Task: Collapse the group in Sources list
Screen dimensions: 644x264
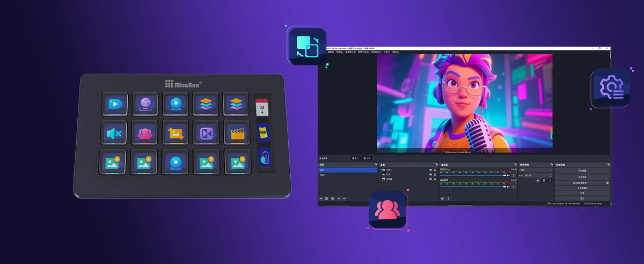Action: coord(381,170)
